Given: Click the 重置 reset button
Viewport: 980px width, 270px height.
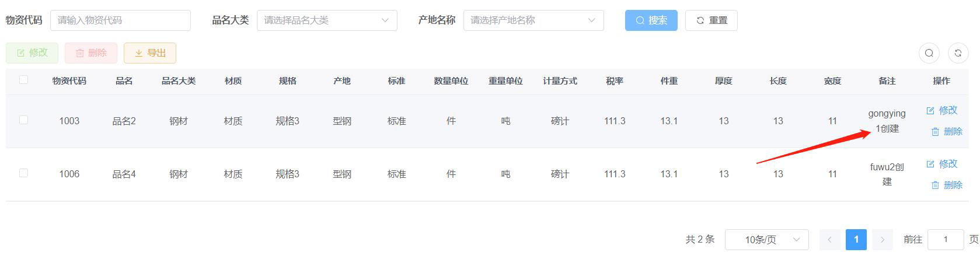Looking at the screenshot, I should (711, 20).
